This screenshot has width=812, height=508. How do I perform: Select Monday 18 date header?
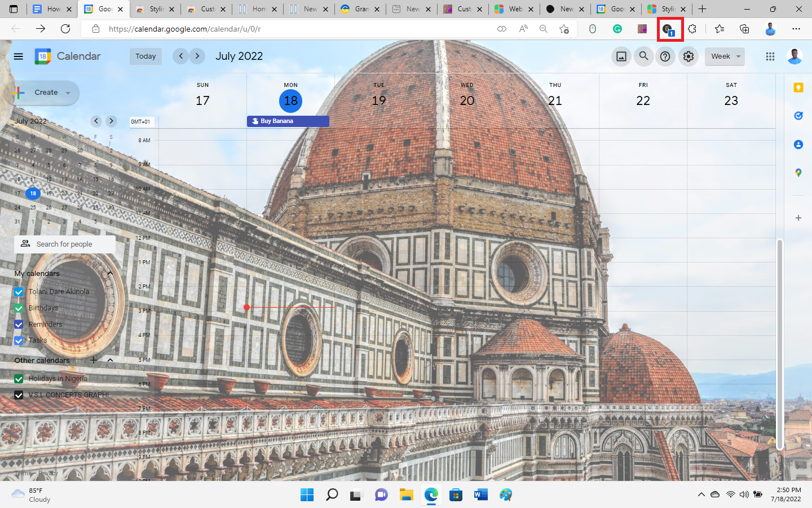pos(290,101)
